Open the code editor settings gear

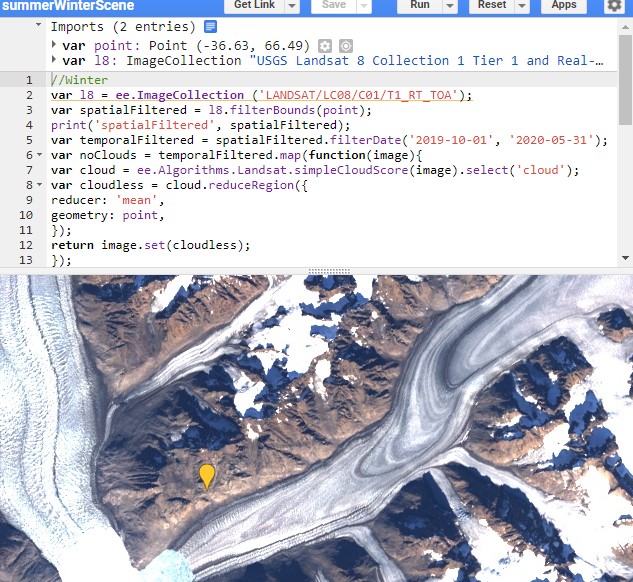click(x=614, y=6)
